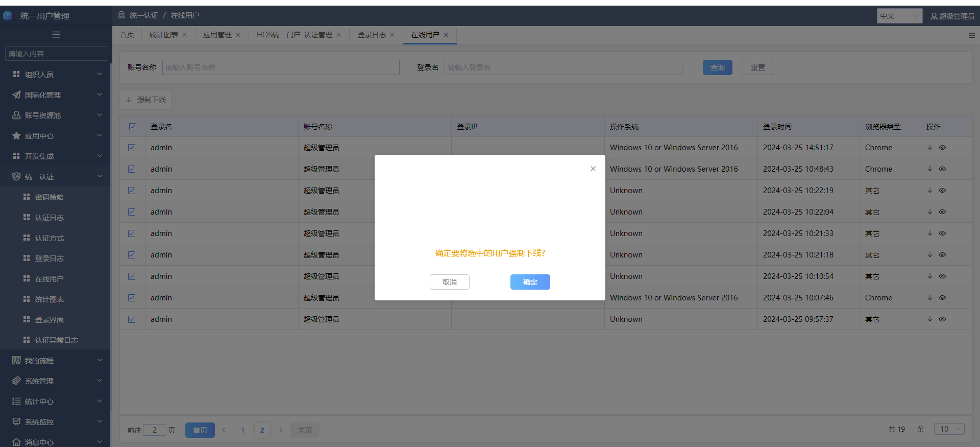View details eye icon for 10:22:19 row
980x447 pixels.
click(942, 190)
